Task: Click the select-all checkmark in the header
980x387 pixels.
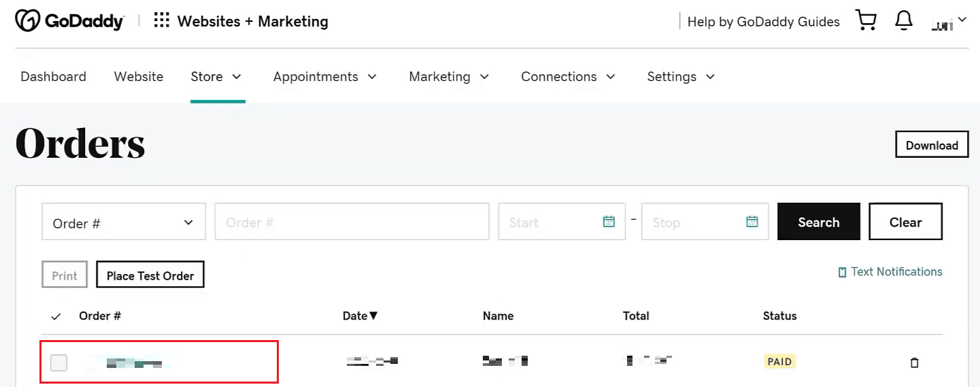Action: click(56, 316)
